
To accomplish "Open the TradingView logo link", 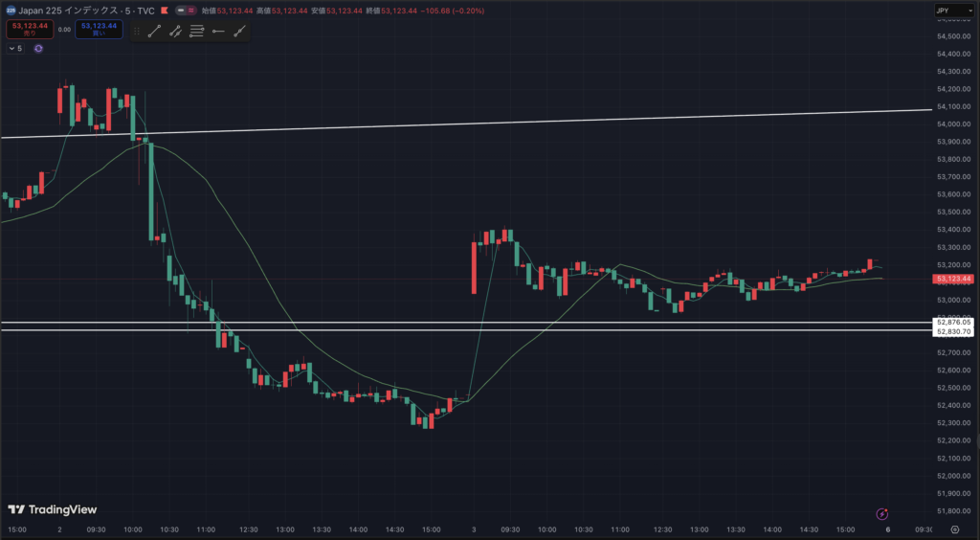I will click(52, 510).
